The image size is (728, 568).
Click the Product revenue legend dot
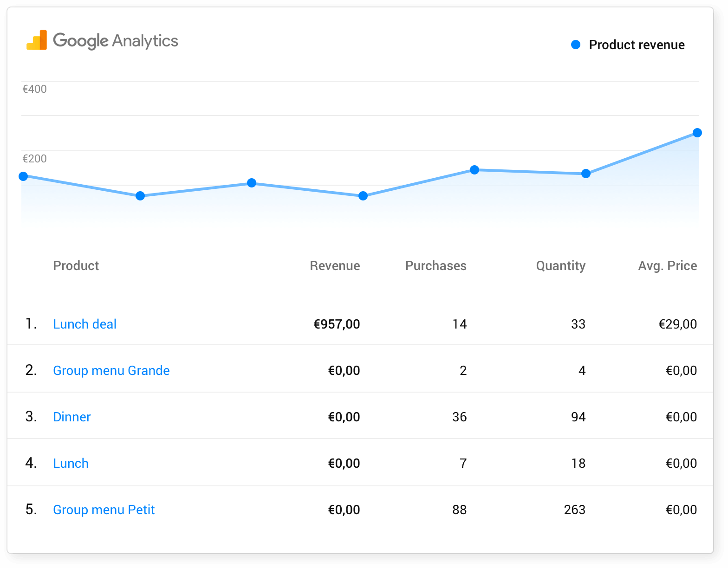coord(576,45)
